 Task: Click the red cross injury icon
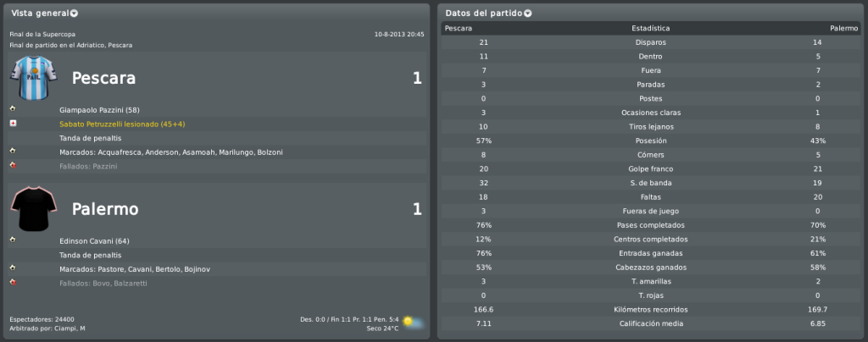point(13,123)
